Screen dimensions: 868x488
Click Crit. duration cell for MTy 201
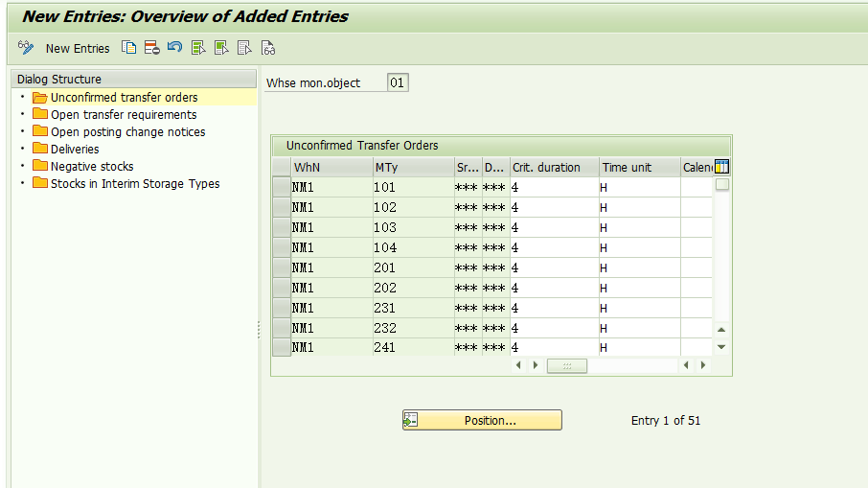tap(554, 267)
